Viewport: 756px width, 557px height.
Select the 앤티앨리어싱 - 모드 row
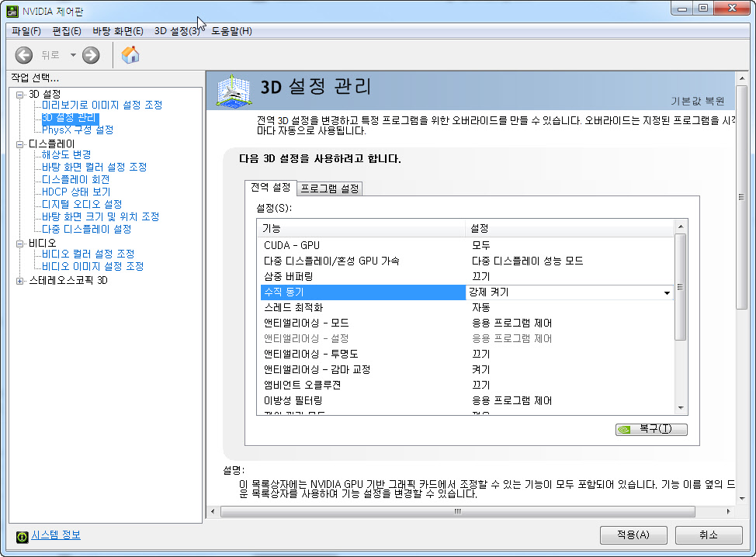(466, 323)
